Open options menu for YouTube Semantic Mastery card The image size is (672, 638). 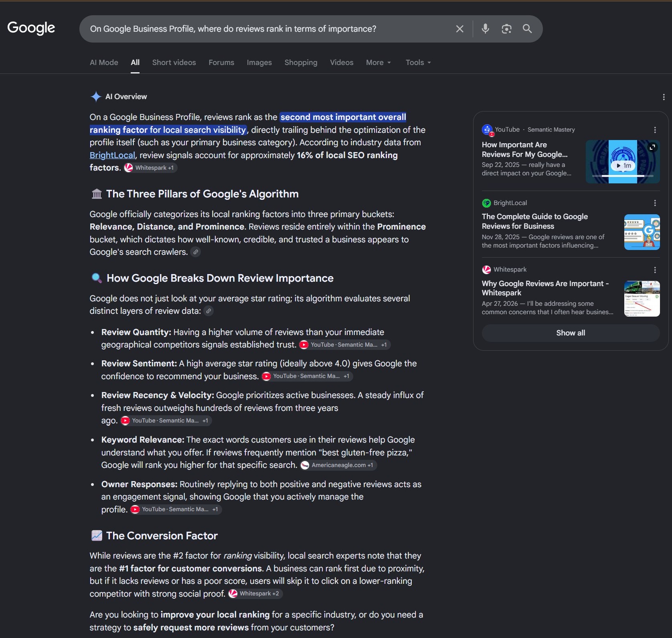[655, 130]
